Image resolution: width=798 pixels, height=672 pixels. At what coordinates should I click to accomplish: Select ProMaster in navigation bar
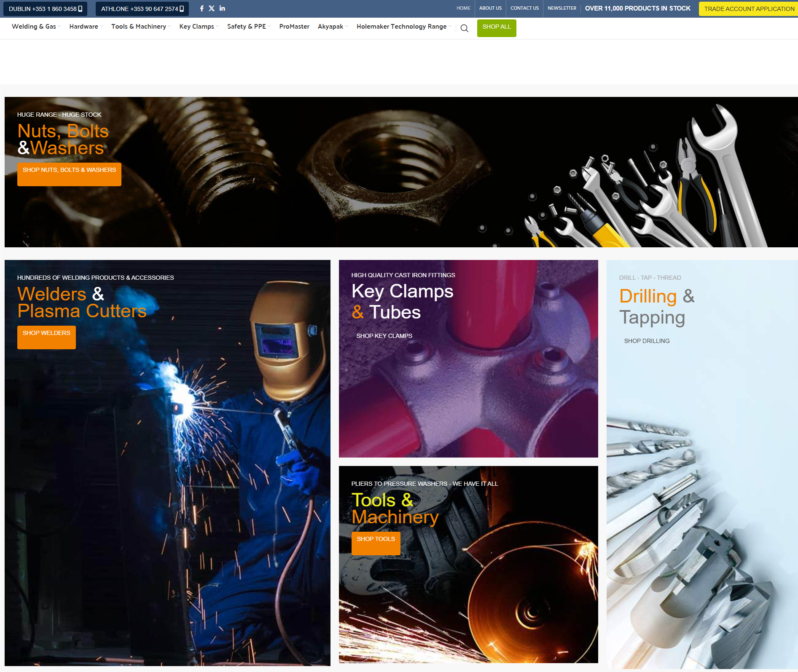294,27
